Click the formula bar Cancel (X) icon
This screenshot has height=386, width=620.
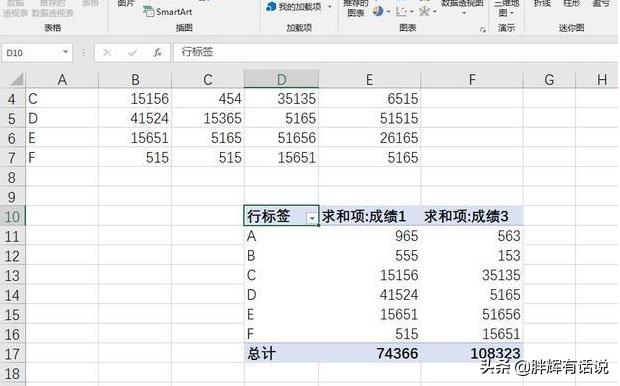click(107, 52)
